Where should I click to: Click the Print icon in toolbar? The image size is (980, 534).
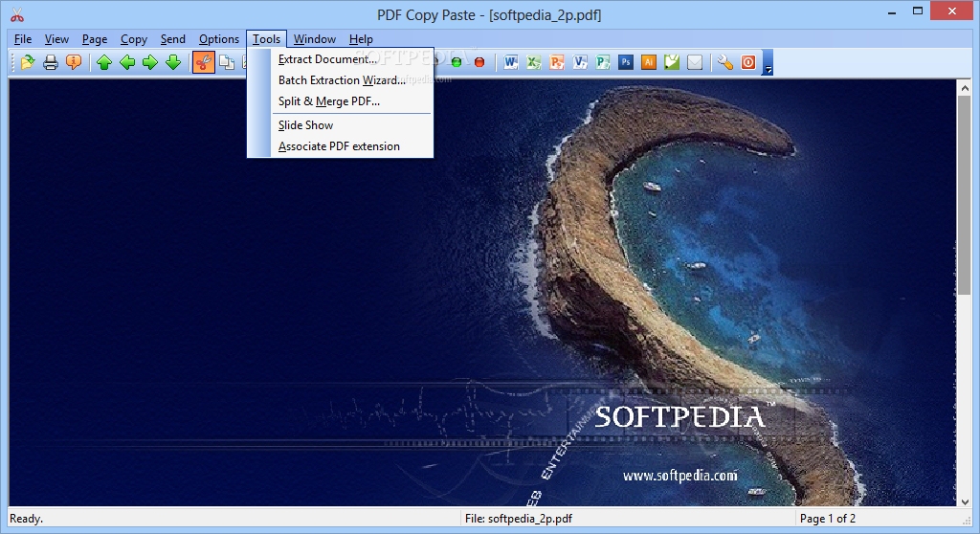[x=51, y=62]
